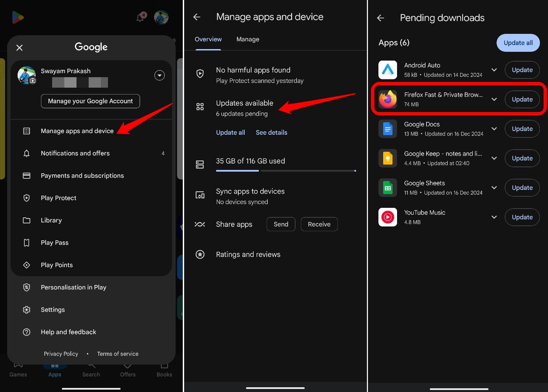548x392 pixels.
Task: Click the Receive share apps button
Action: 319,224
